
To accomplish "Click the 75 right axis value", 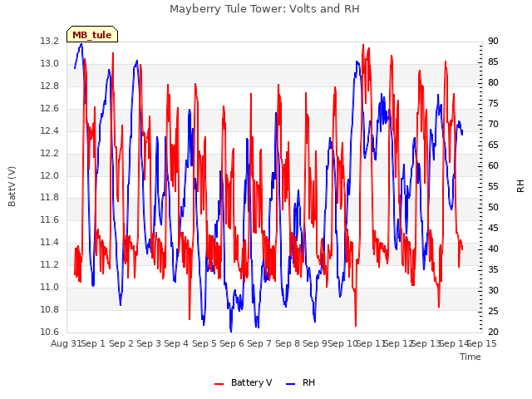I will coord(493,103).
